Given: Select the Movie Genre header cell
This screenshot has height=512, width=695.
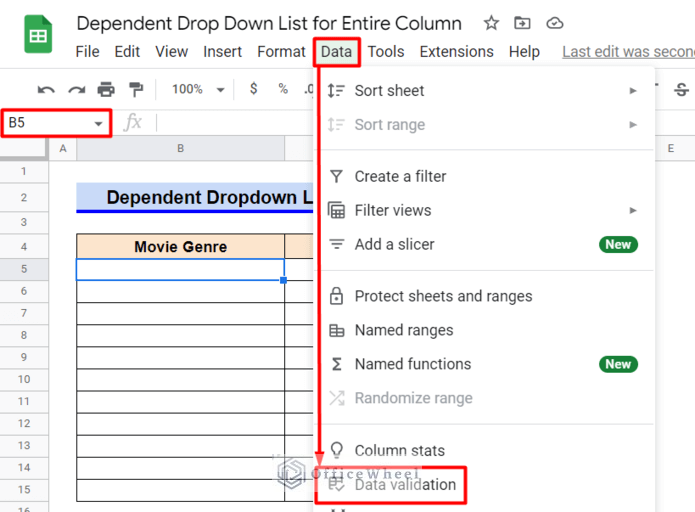Looking at the screenshot, I should pos(180,246).
